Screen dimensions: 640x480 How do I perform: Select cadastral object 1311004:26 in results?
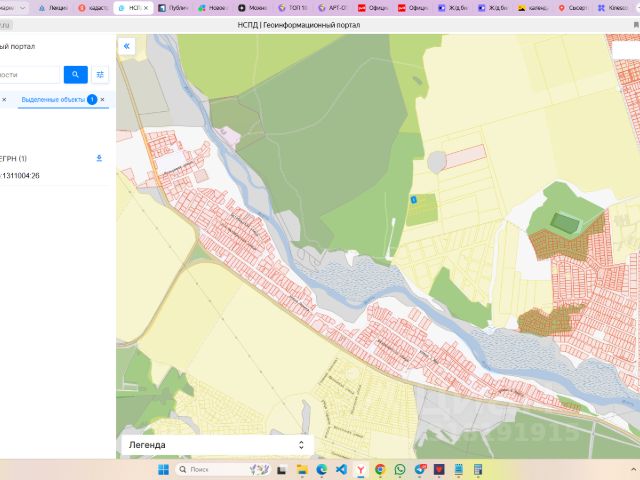pyautogui.click(x=20, y=176)
